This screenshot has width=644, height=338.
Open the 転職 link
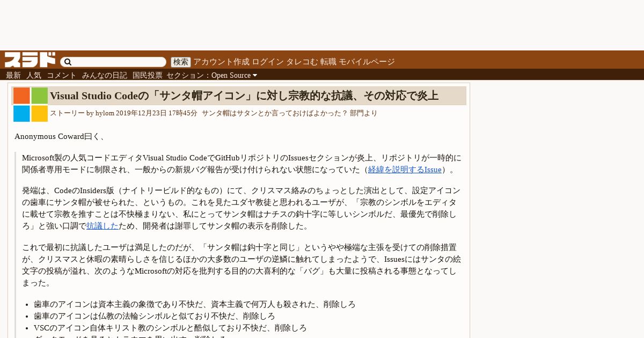(328, 62)
